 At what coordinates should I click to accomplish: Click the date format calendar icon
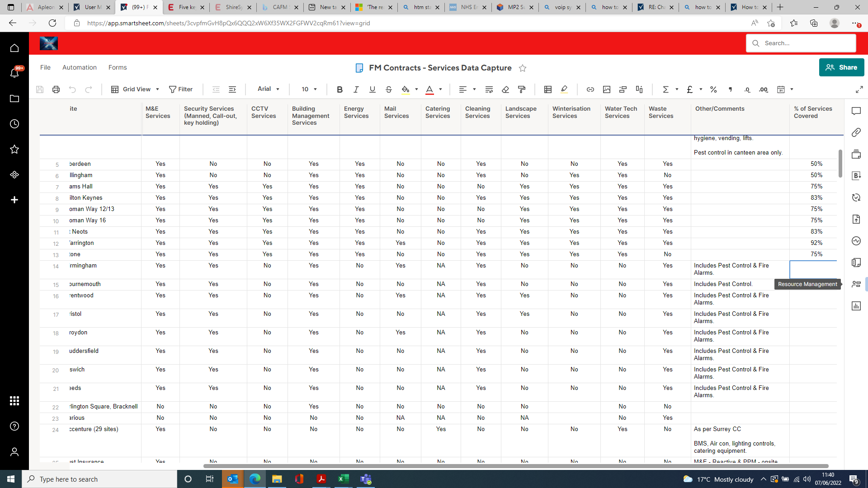pyautogui.click(x=781, y=89)
